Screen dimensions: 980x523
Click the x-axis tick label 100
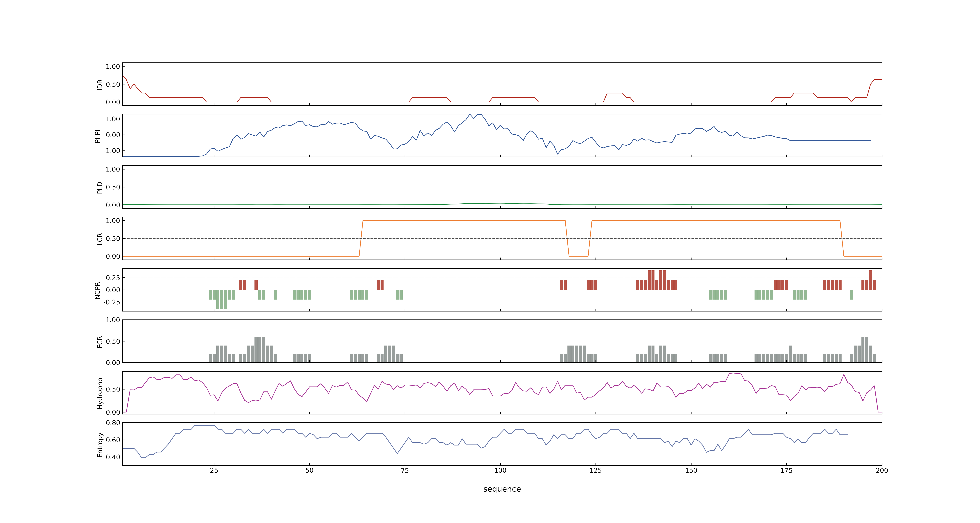500,470
